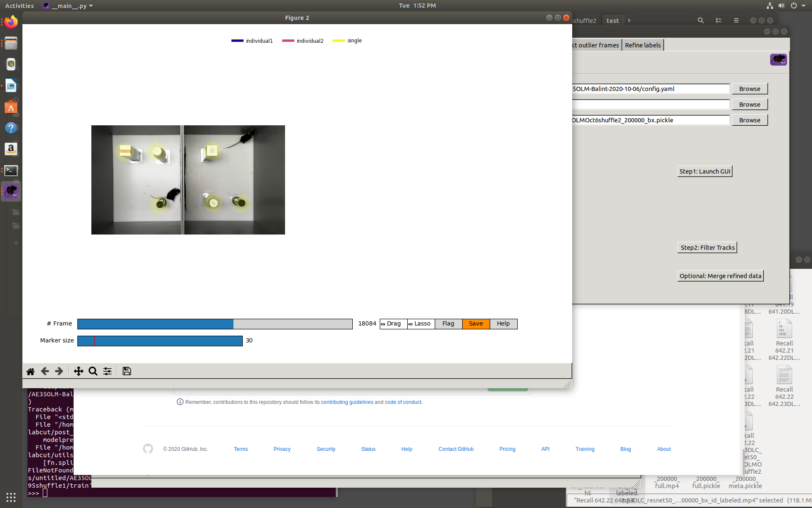Click the Home view icon in the figure toolbar
The width and height of the screenshot is (812, 508).
click(x=30, y=371)
